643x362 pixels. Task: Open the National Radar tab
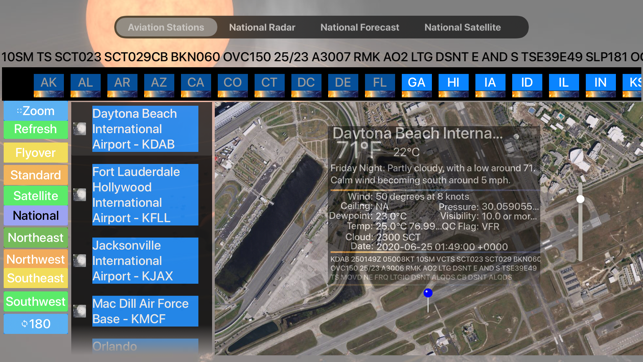(262, 27)
